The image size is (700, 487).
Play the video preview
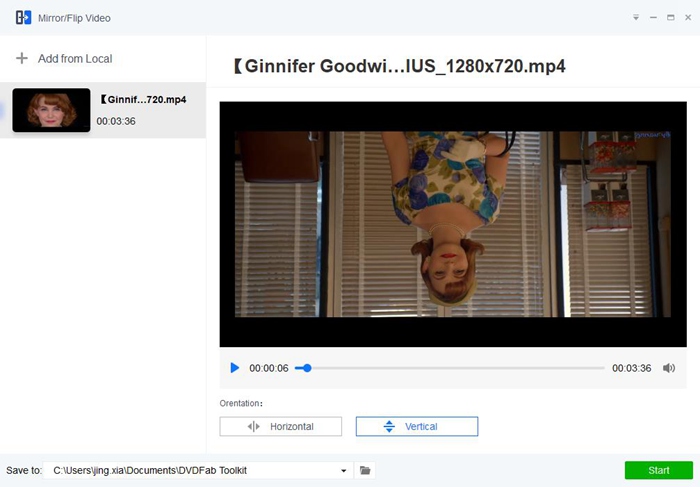234,368
